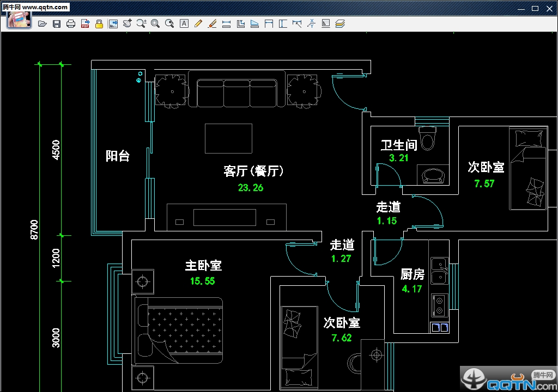Click the 走道 label with 1.27

click(x=342, y=245)
